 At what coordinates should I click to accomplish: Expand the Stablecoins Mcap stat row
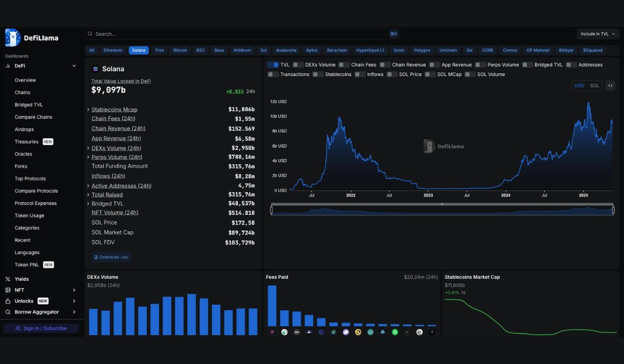click(88, 110)
